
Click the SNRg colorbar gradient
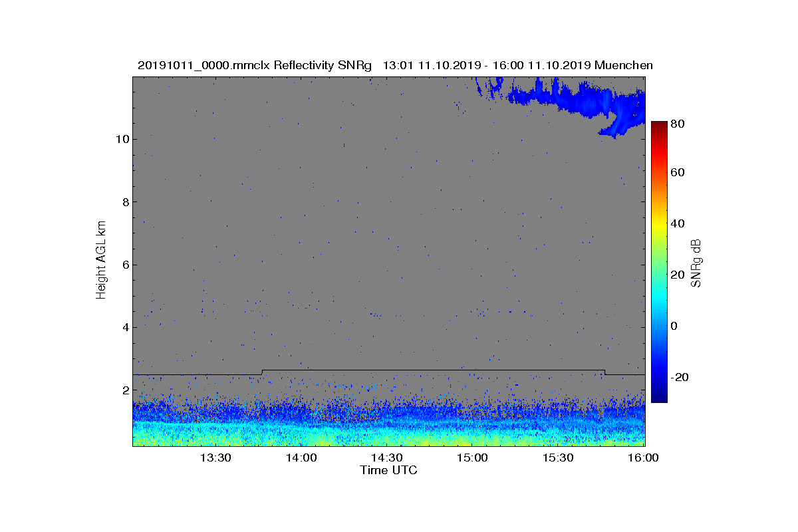(658, 262)
